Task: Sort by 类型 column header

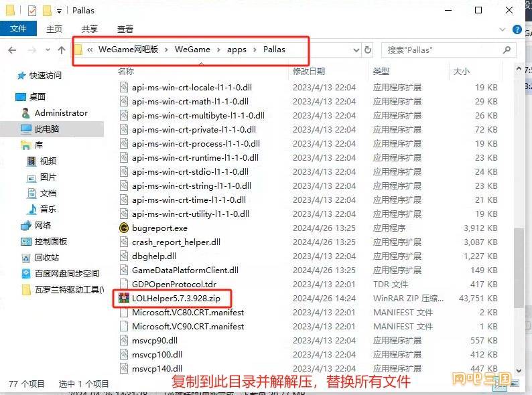Action: tap(381, 71)
